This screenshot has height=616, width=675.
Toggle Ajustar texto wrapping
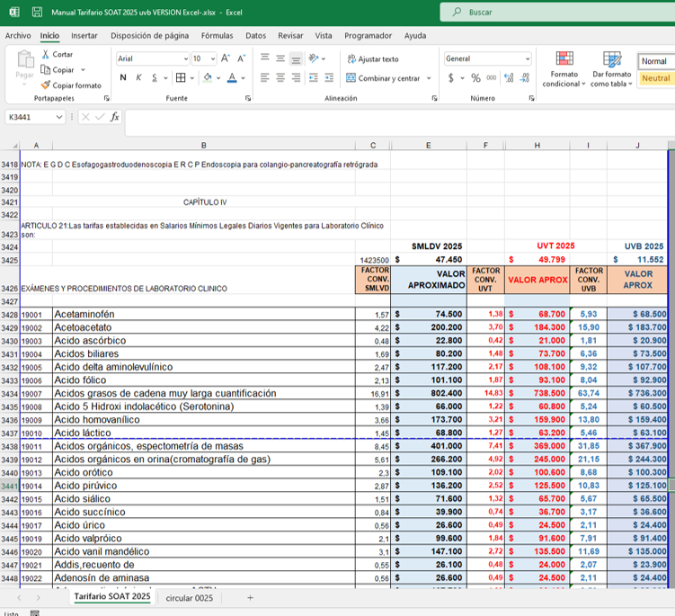[372, 58]
